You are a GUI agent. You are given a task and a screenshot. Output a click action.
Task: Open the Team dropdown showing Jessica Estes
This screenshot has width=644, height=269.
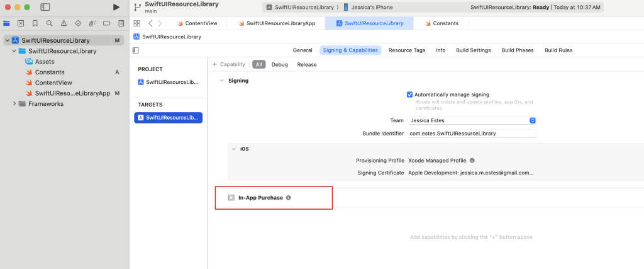pos(472,120)
